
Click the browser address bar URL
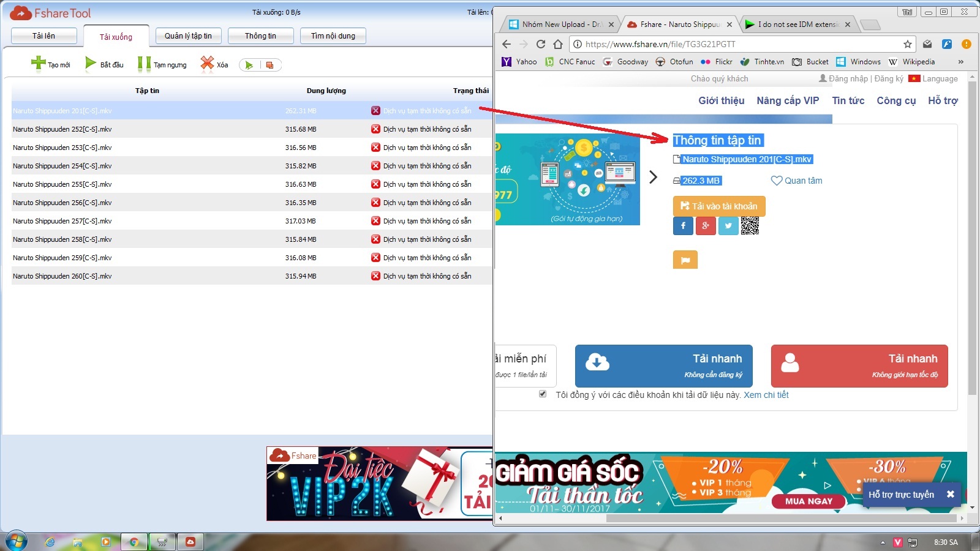click(x=660, y=44)
